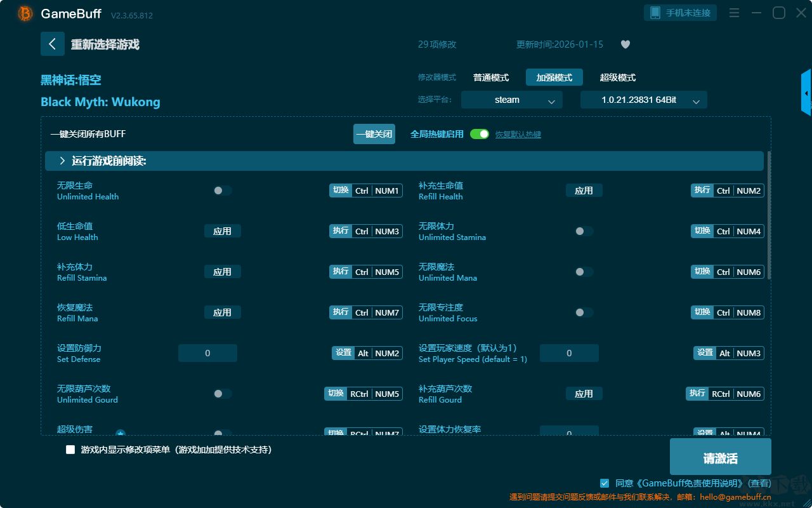Apply 低生命值 Low Health

[223, 231]
